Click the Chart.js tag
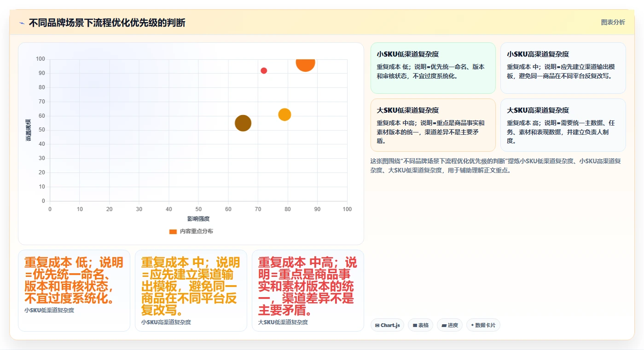Viewport: 644px width, 350px height. [x=387, y=325]
